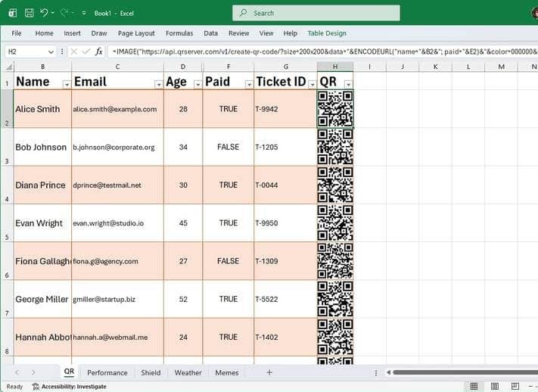Open the Ticket ID filter dropdown
538x392 pixels.
[x=313, y=84]
